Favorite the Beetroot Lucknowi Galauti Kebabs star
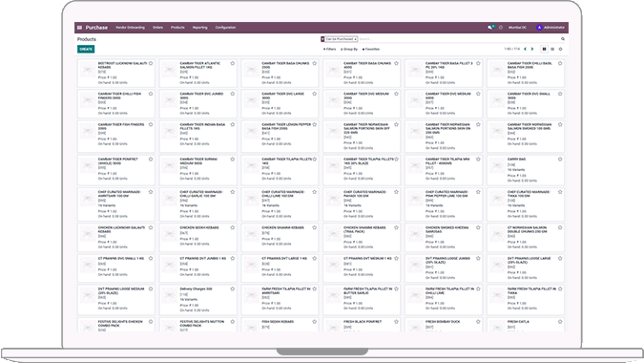This screenshot has height=363, width=644. (x=151, y=63)
